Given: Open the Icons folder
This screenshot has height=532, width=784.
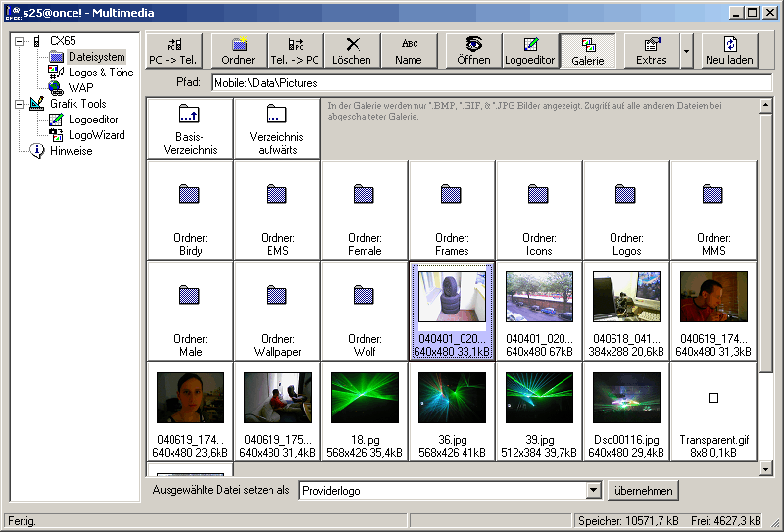Looking at the screenshot, I should pos(539,210).
